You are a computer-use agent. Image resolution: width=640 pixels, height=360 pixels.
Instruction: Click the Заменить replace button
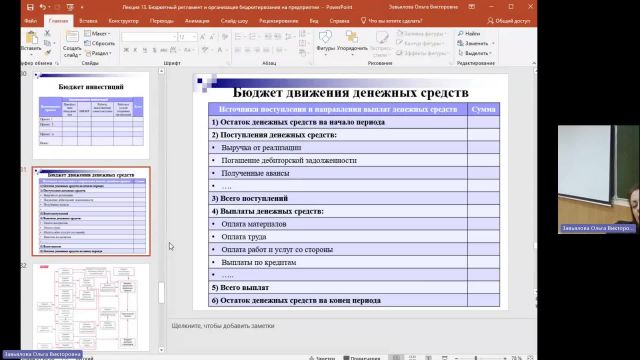pos(476,43)
